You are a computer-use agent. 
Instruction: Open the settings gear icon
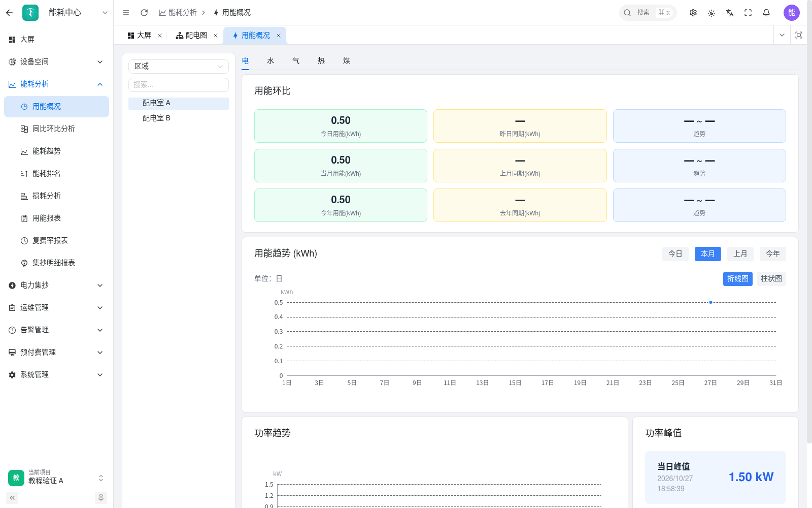[x=693, y=13]
